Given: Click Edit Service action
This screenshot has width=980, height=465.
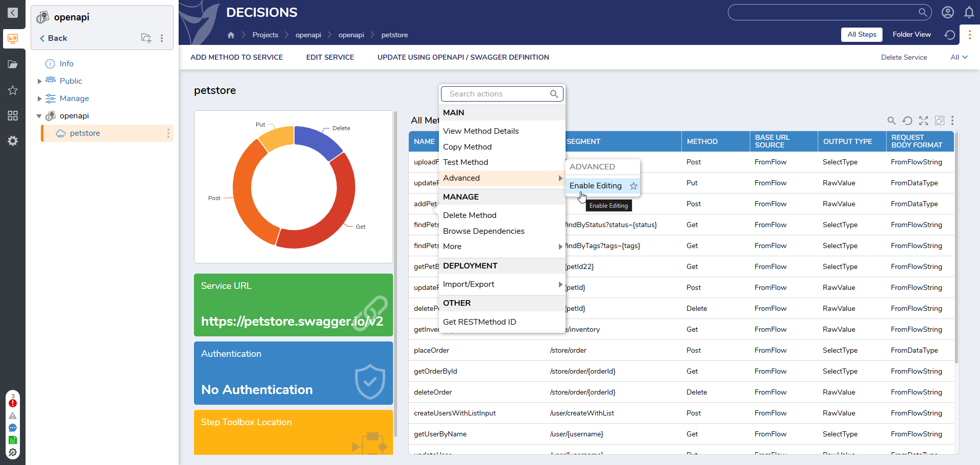Looking at the screenshot, I should [x=330, y=57].
